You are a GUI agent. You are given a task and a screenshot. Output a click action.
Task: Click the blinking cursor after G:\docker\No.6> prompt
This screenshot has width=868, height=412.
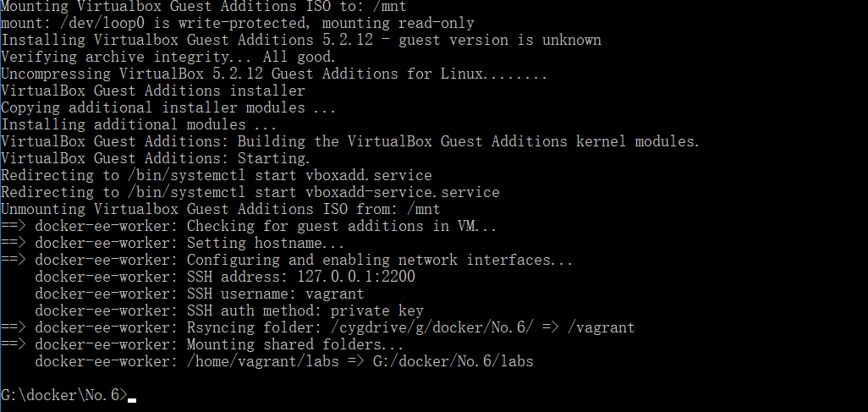[x=132, y=399]
